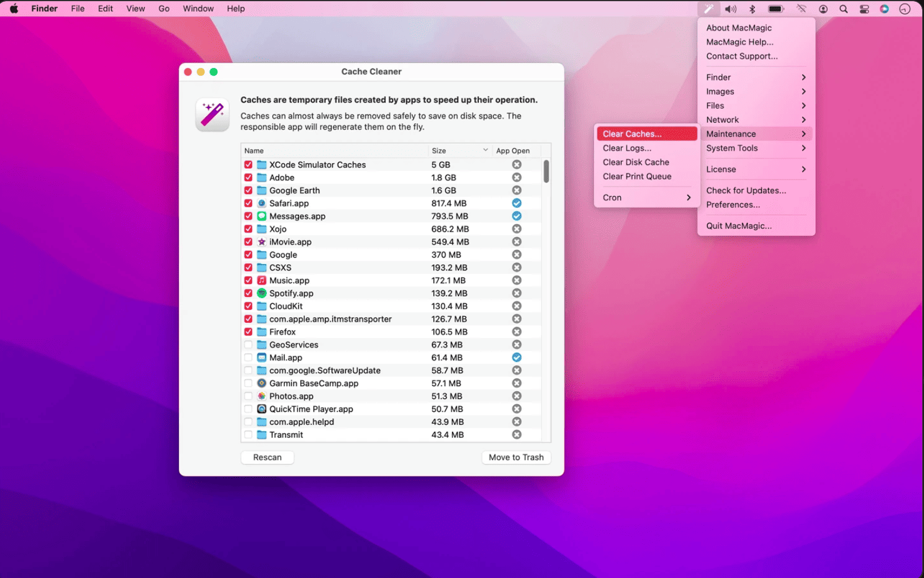Image resolution: width=924 pixels, height=578 pixels.
Task: Select Quit MacMagic... menu entry
Action: [756, 225]
